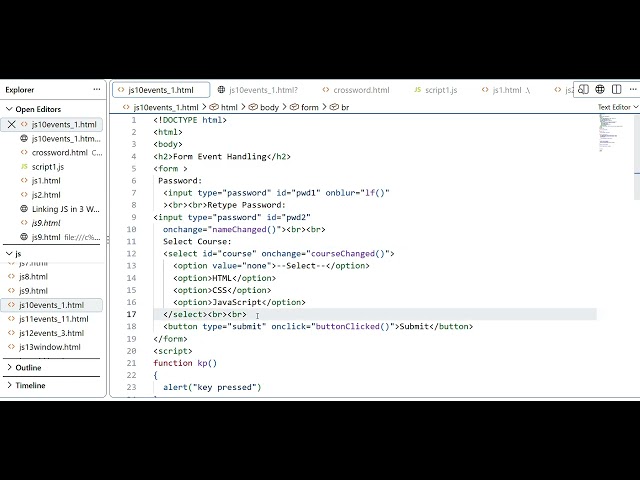This screenshot has height=480, width=640.
Task: Click line number 17 in gutter
Action: click(x=131, y=314)
